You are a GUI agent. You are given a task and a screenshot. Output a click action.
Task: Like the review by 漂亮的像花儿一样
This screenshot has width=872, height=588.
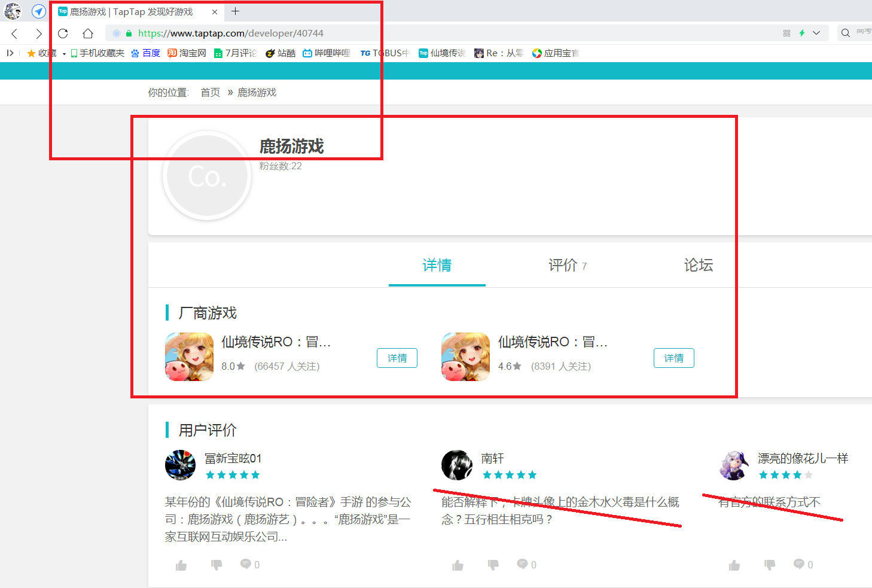[734, 565]
